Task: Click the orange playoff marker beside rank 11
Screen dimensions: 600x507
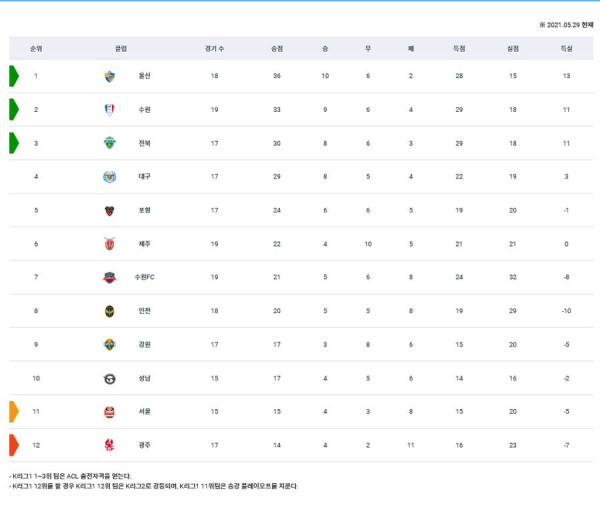Action: 14,412
